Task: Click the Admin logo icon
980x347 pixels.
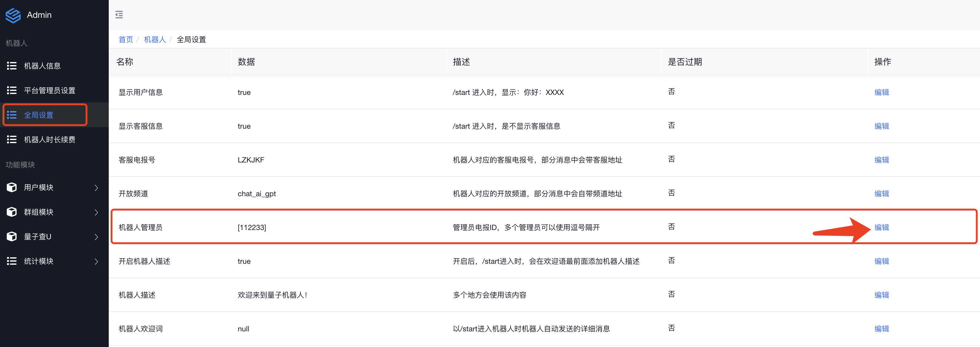Action: tap(13, 15)
